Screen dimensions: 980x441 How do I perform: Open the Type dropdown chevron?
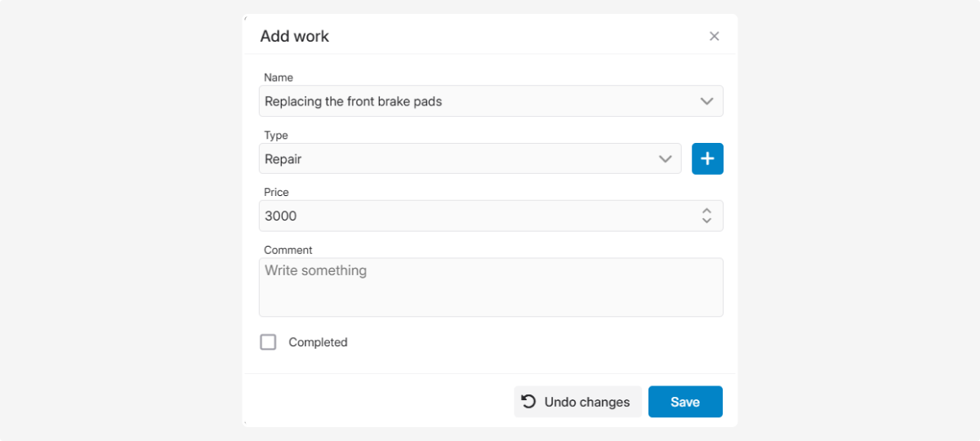(665, 159)
